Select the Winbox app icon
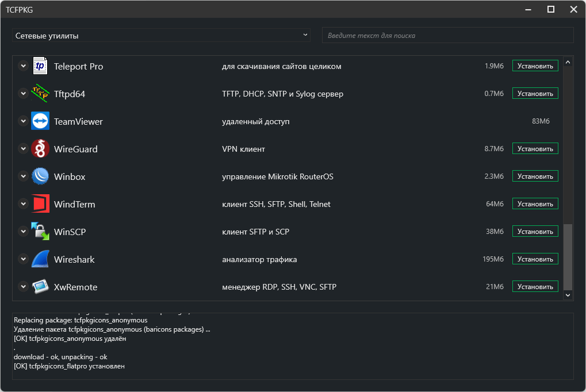586x392 pixels. point(40,176)
